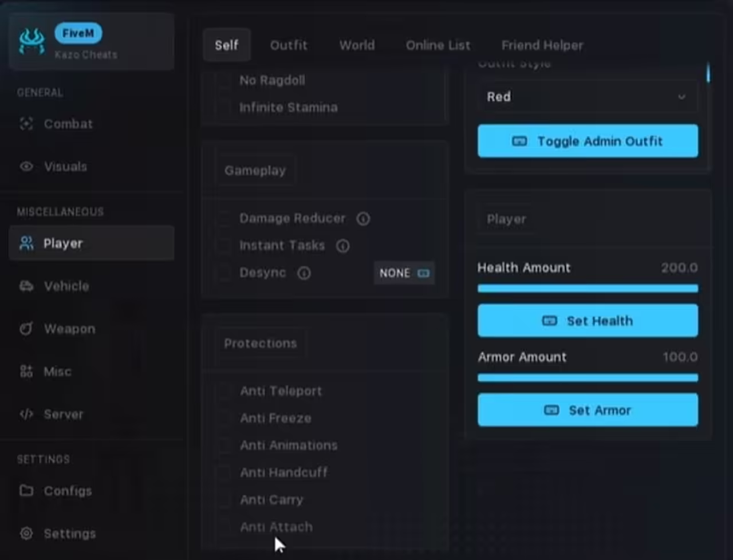Image resolution: width=733 pixels, height=560 pixels.
Task: Click the Server code icon
Action: 25,413
